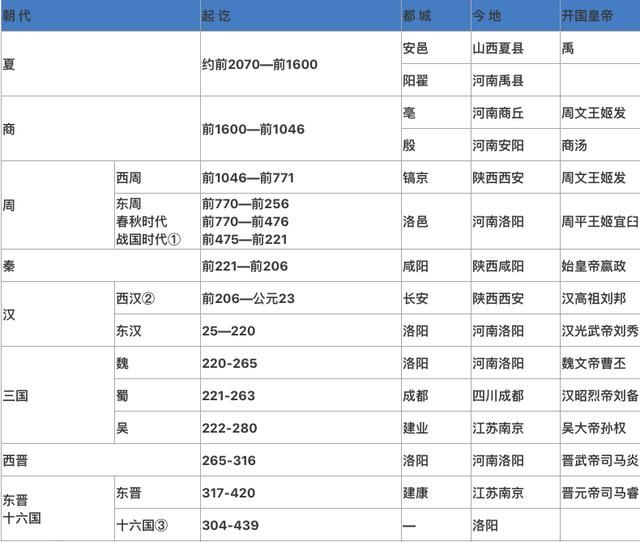Select the 建康 capital cell
640x542 pixels.
point(436,492)
